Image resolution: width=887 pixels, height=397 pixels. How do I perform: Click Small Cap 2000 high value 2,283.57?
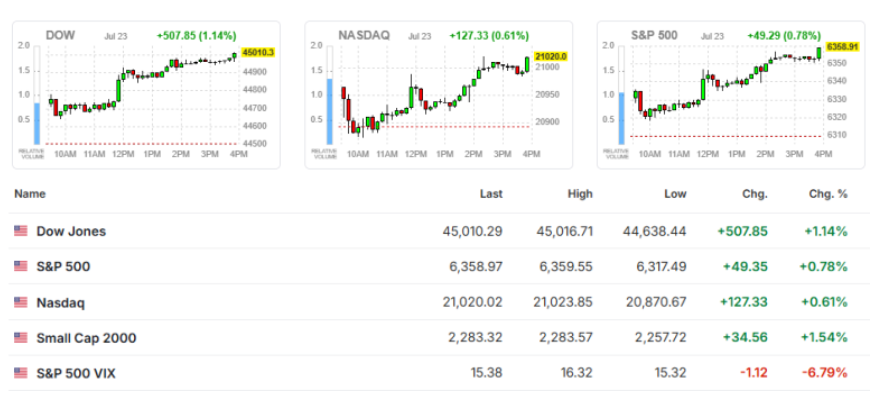coord(567,338)
